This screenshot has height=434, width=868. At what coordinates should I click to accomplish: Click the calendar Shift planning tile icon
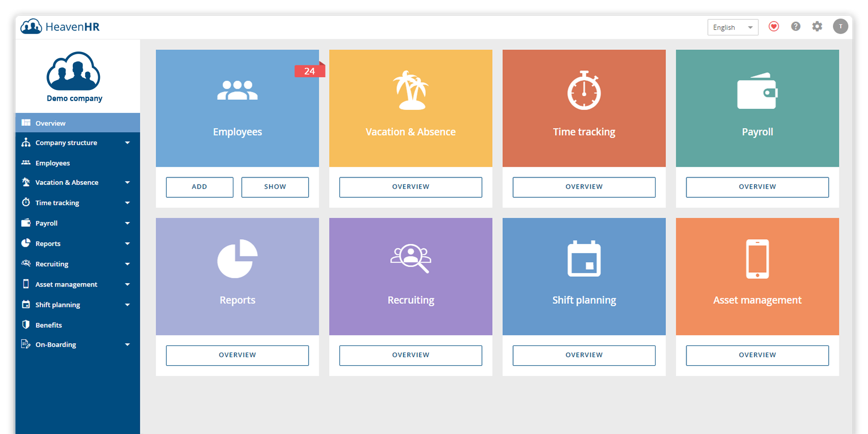pos(584,259)
